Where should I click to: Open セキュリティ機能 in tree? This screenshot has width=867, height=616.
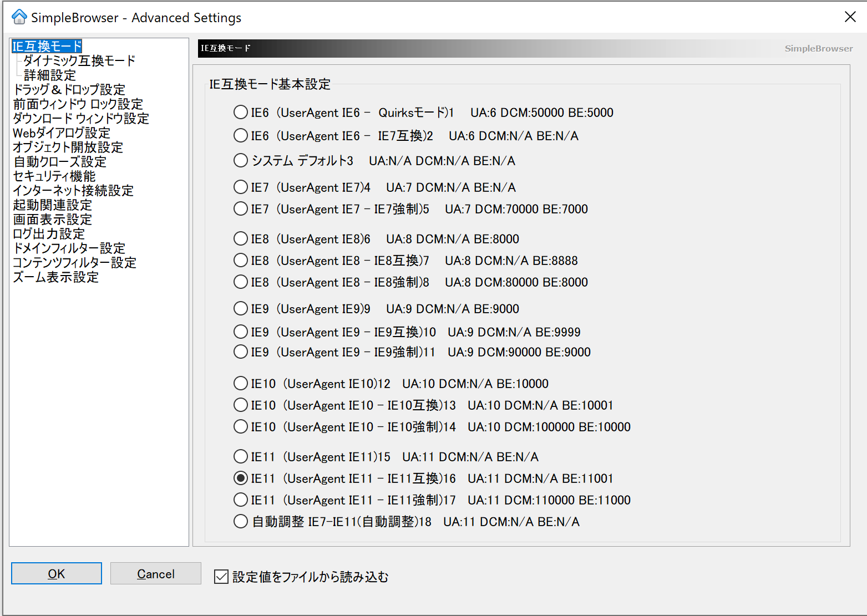tap(54, 176)
